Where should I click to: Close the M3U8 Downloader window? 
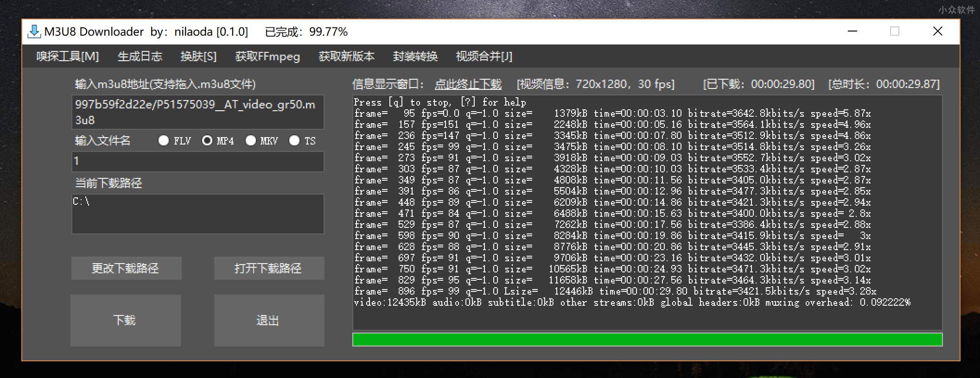click(x=938, y=31)
